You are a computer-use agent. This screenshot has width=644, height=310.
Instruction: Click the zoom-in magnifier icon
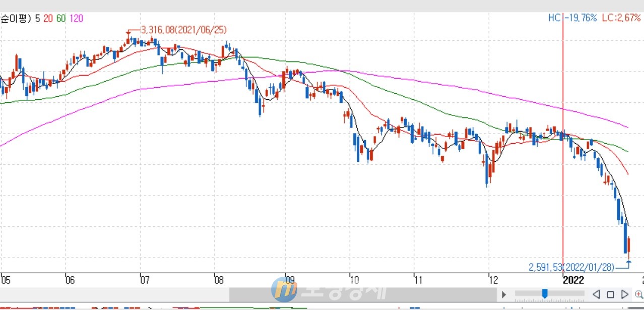point(639,294)
